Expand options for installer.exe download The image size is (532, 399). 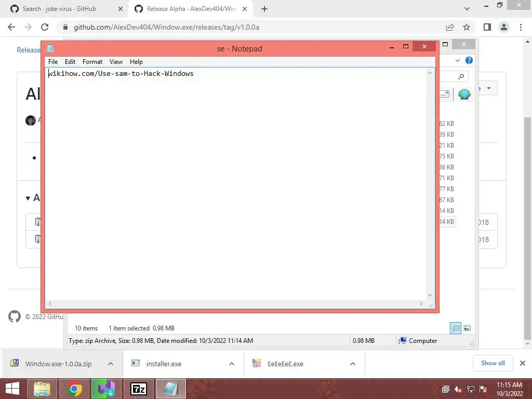tap(232, 364)
